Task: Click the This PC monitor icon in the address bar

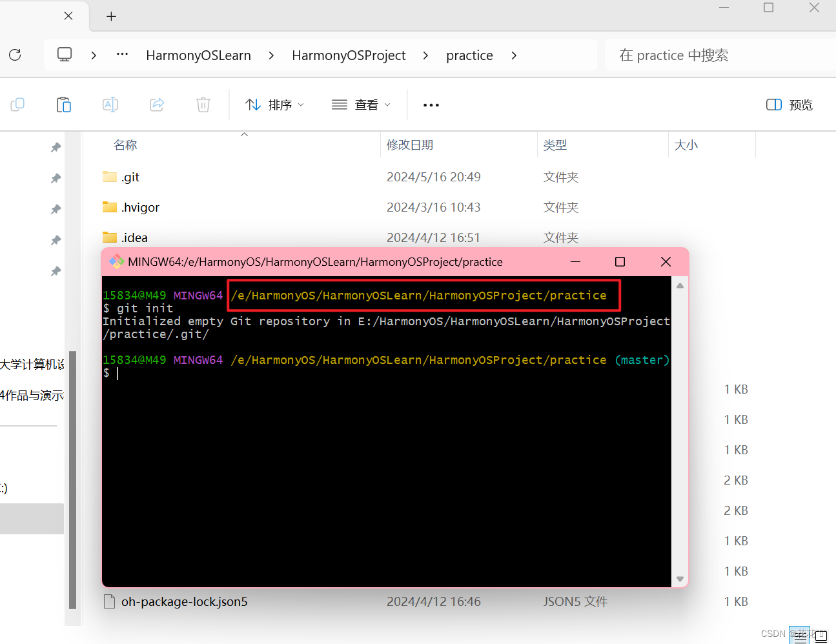Action: click(65, 54)
